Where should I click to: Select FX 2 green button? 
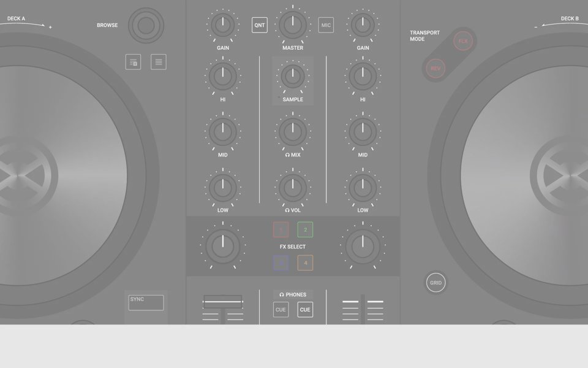(x=305, y=230)
